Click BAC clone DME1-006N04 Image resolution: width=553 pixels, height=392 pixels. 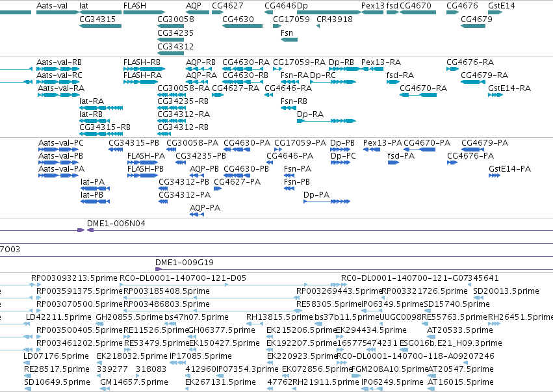(x=116, y=224)
